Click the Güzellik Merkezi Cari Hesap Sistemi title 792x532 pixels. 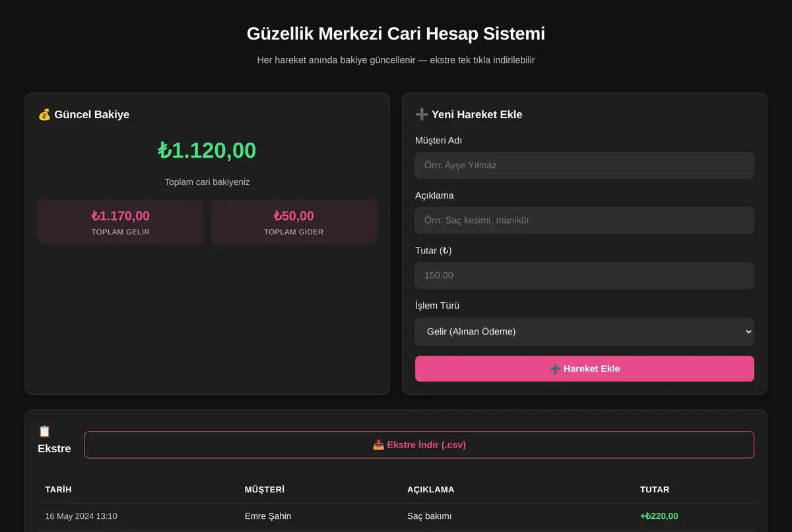[396, 34]
